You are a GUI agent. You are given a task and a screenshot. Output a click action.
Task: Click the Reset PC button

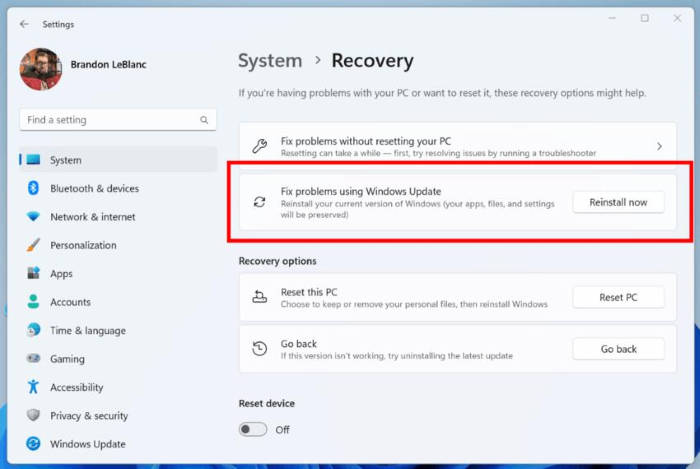point(618,297)
